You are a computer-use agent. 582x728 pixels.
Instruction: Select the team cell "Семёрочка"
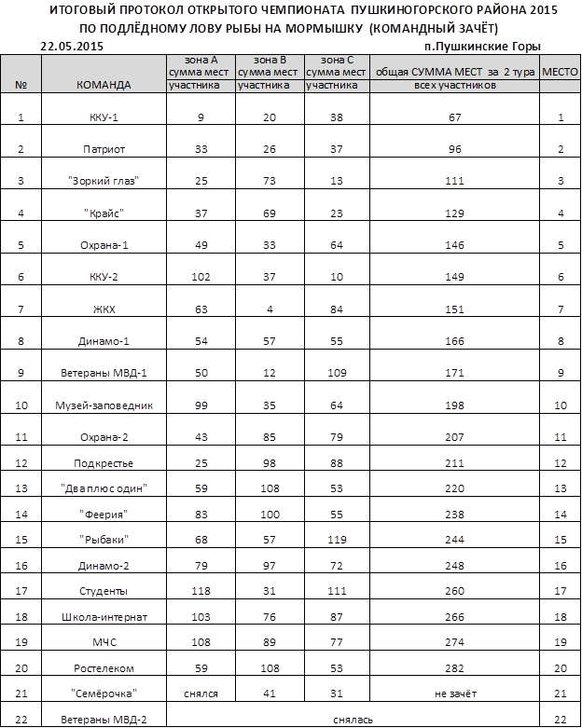point(104,689)
